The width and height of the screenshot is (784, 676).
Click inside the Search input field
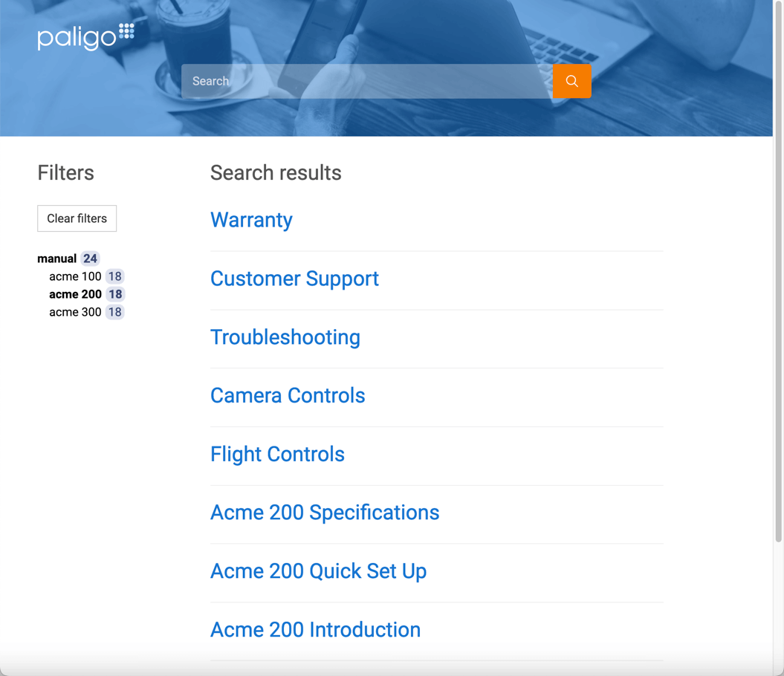pyautogui.click(x=364, y=81)
